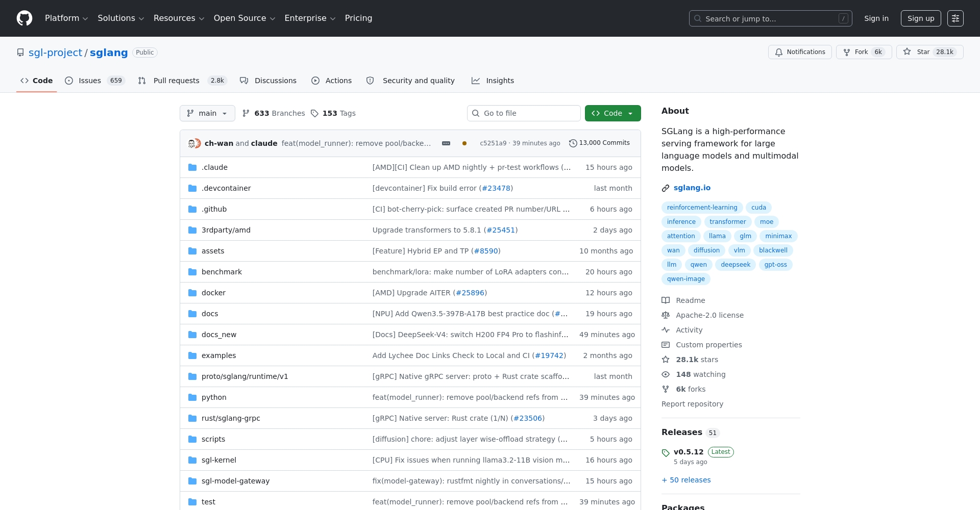Open the sglang.io website link
This screenshot has width=980, height=510.
tap(692, 188)
